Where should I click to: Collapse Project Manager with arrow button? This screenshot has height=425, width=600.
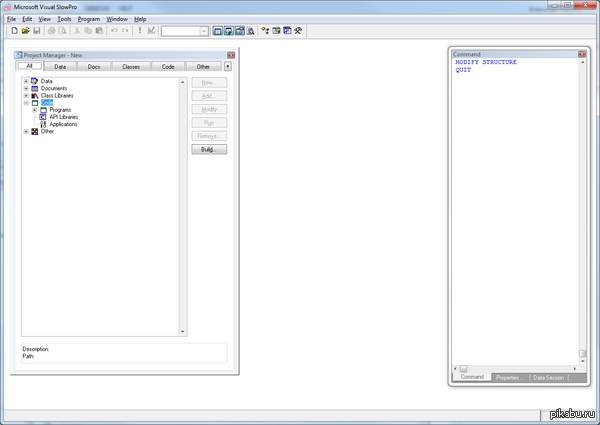[228, 66]
